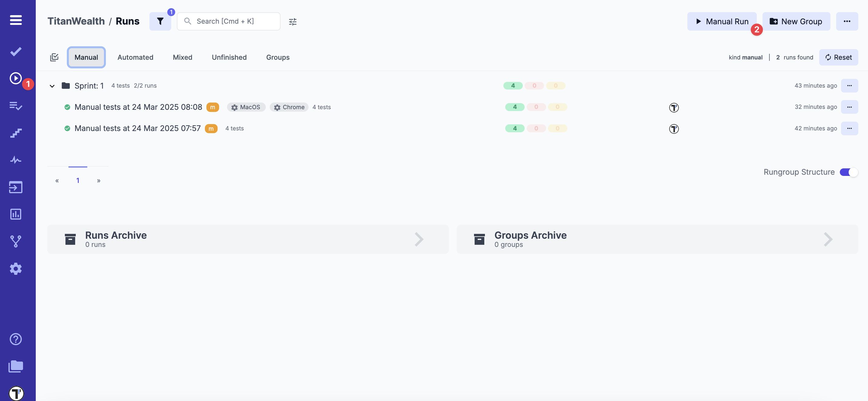Open the Settings gear sidebar icon
This screenshot has width=868, height=401.
pos(15,269)
